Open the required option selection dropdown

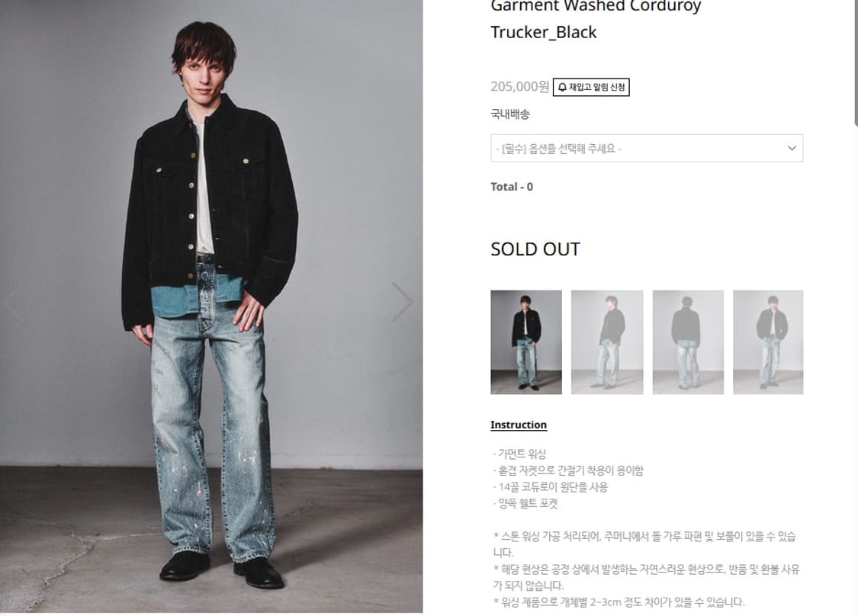pos(647,148)
